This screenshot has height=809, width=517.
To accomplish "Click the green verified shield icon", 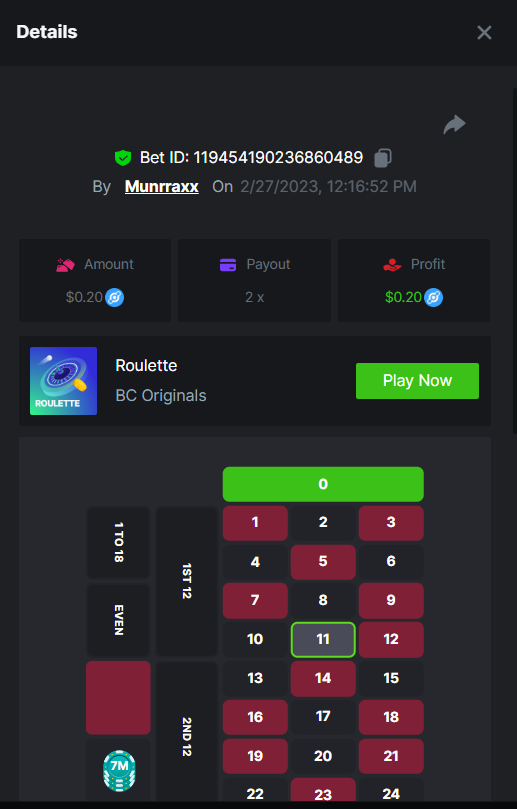I will point(123,157).
